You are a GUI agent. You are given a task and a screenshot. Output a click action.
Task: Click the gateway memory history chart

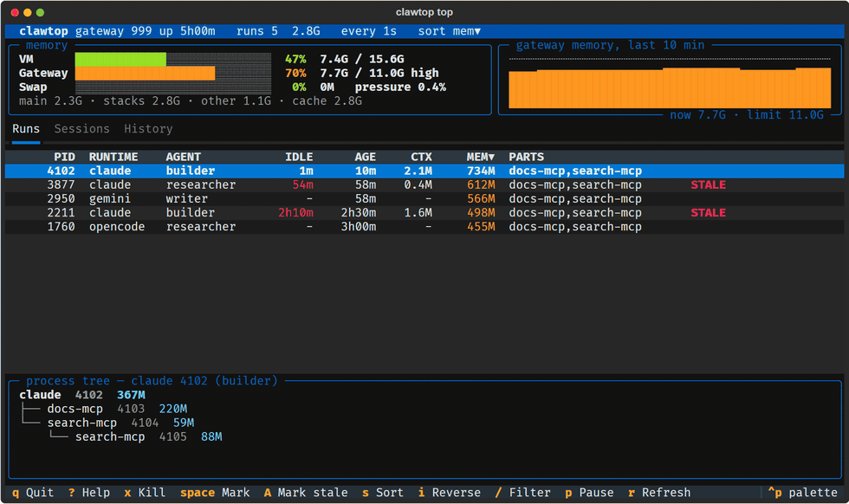point(670,83)
